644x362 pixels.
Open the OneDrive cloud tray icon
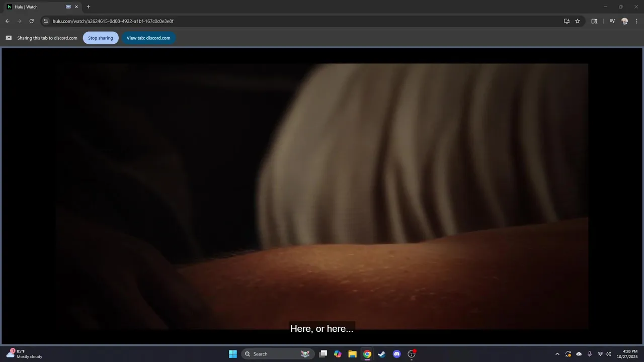click(x=579, y=354)
